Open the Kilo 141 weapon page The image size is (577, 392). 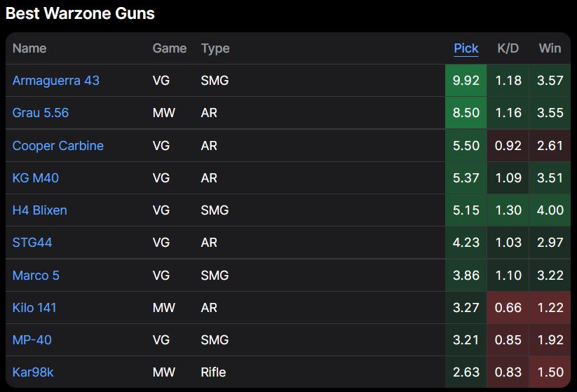click(x=34, y=308)
